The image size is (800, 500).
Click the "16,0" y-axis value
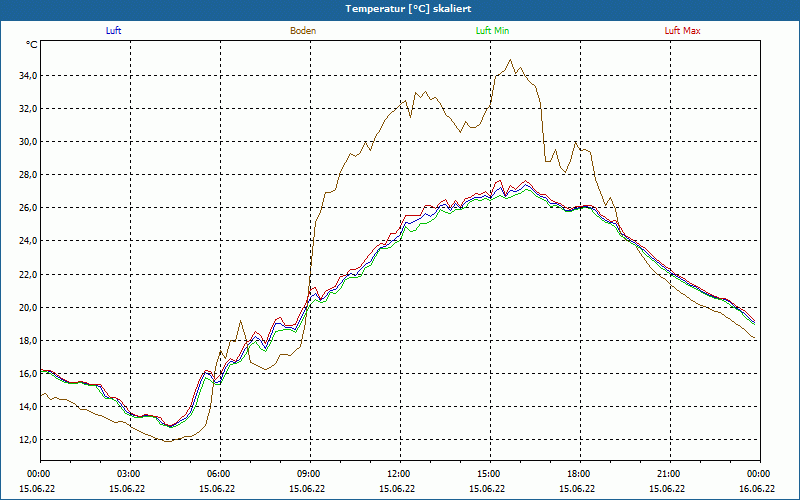tap(28, 373)
